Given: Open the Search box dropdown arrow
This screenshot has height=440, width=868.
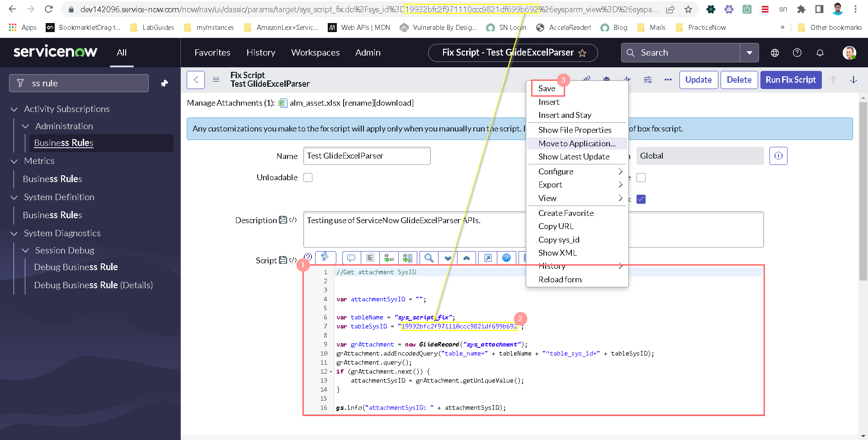Looking at the screenshot, I should [750, 53].
